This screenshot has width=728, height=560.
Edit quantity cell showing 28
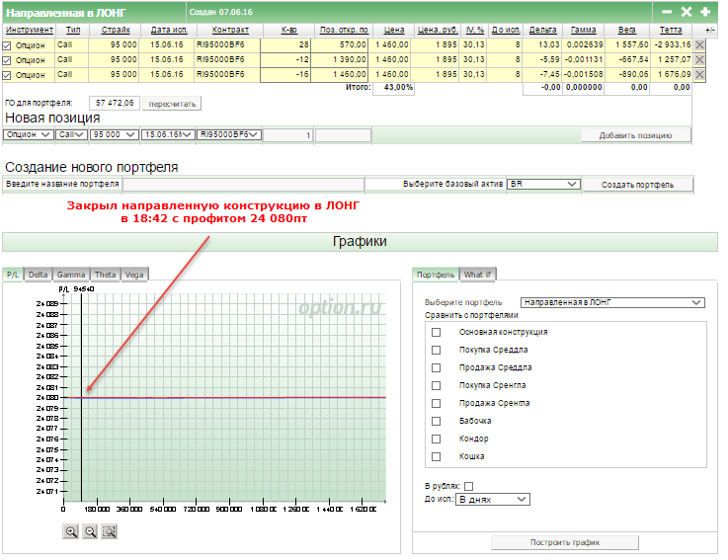coord(285,45)
